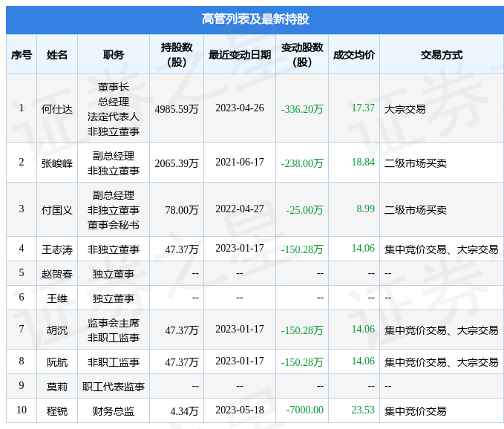The width and height of the screenshot is (504, 429).
Task: Click 大宗交易 in 何仕达's row
Action: point(405,109)
